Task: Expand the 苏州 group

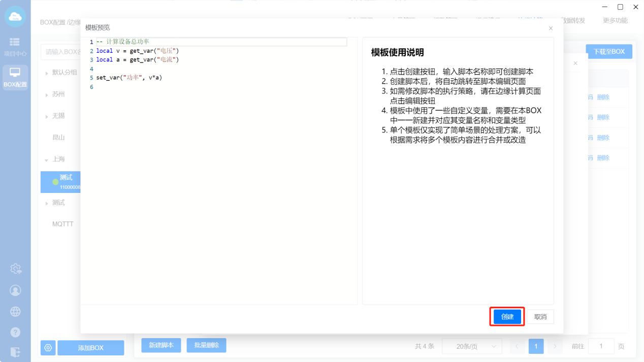Action: [x=47, y=94]
